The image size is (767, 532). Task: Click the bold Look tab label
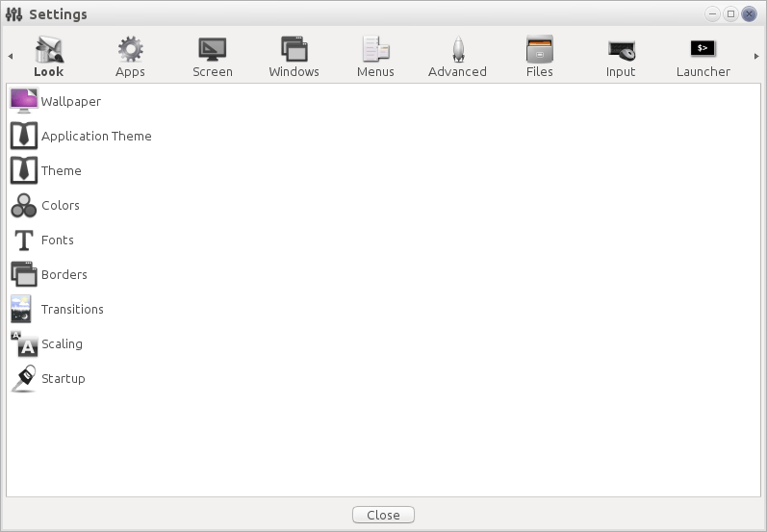48,71
